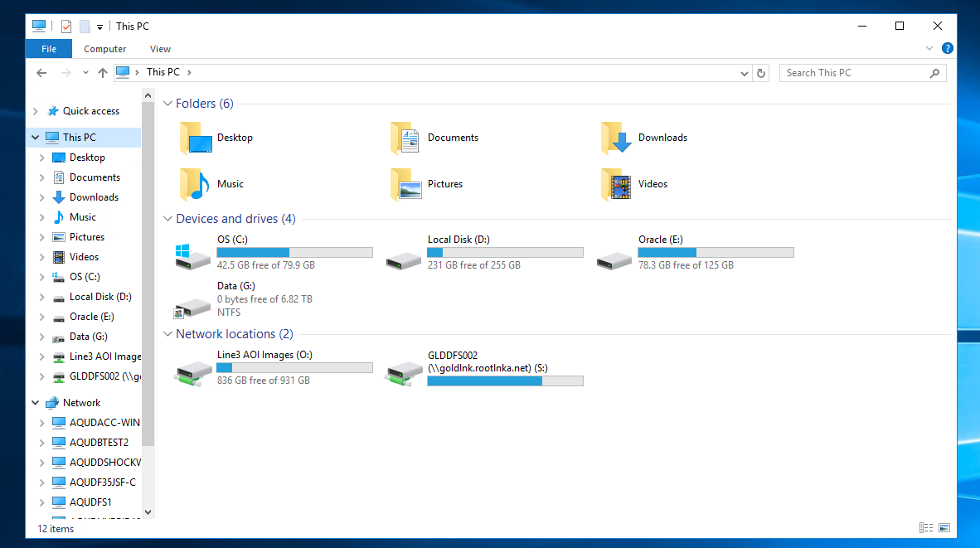The height and width of the screenshot is (548, 980).
Task: Expand Quick access in navigation pane
Action: (36, 111)
